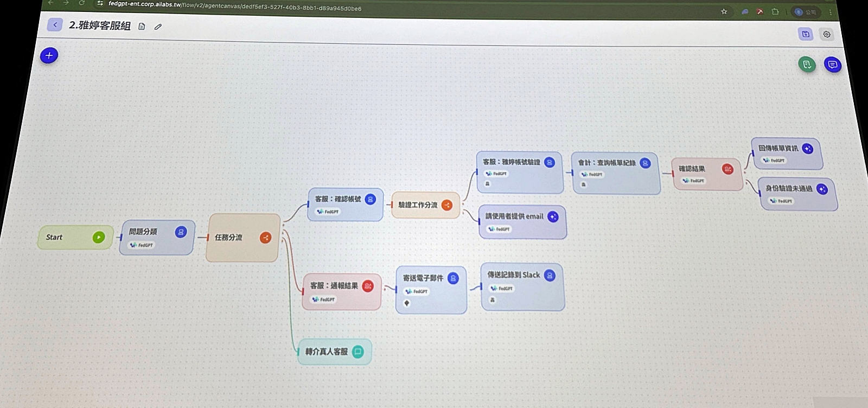Click the sparkle icon on 回傳帳單資訊 node

tap(808, 149)
